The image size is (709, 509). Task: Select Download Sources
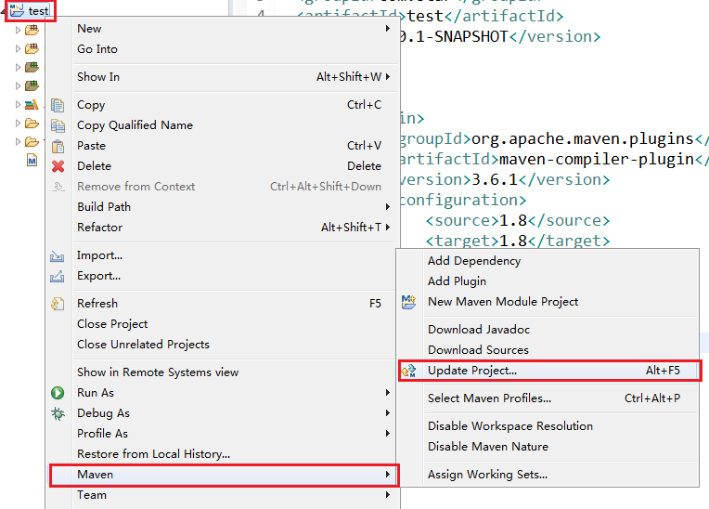click(478, 350)
